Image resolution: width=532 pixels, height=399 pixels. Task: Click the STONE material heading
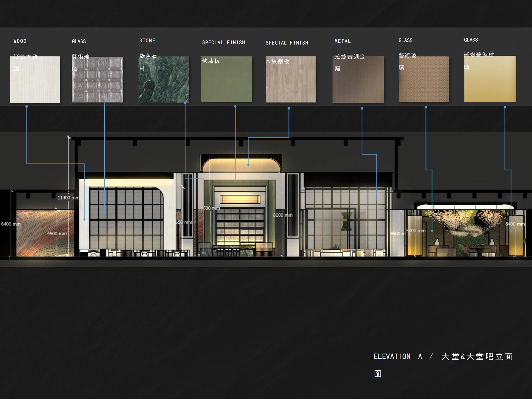click(x=147, y=41)
